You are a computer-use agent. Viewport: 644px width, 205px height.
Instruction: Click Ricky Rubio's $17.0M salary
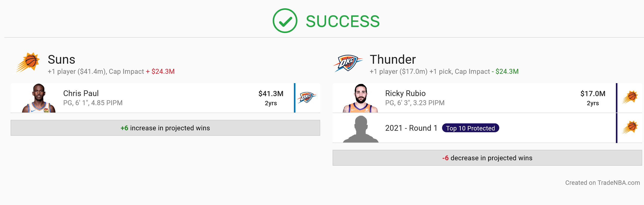click(593, 93)
